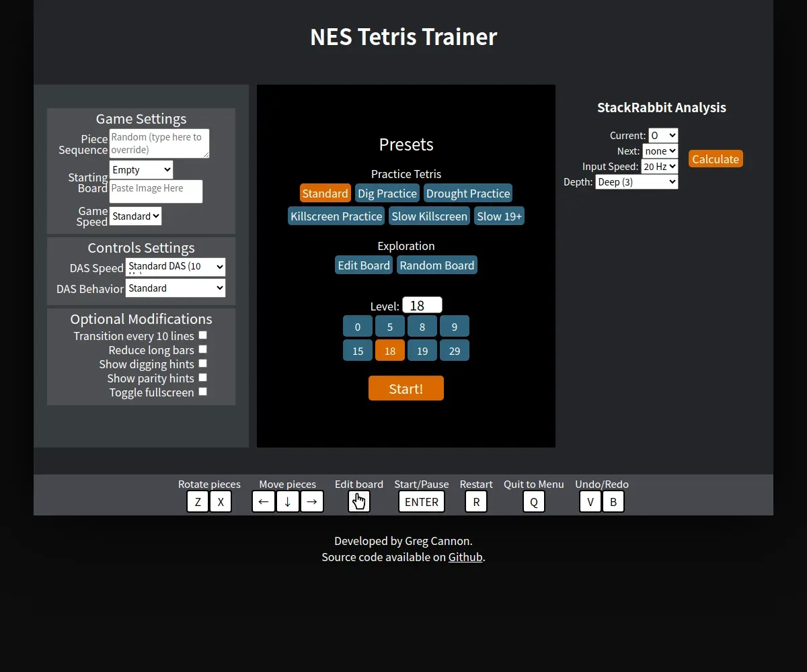807x672 pixels.
Task: Choose level 19 button
Action: pos(422,351)
